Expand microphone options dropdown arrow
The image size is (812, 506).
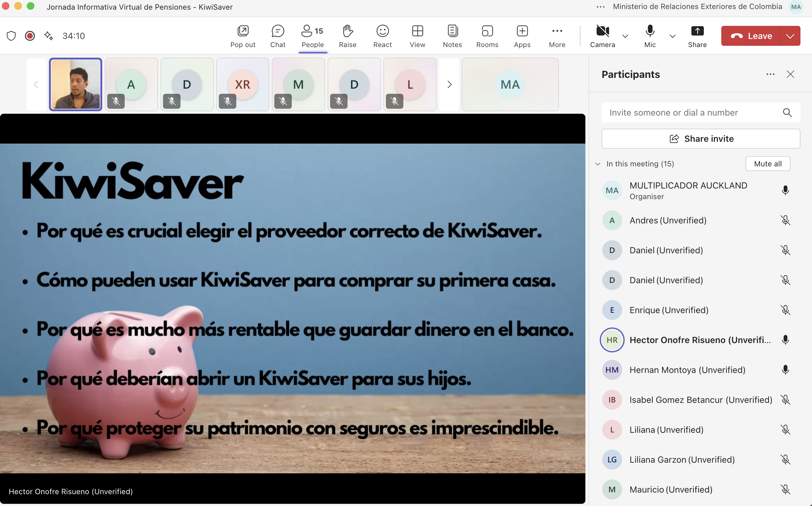(672, 36)
